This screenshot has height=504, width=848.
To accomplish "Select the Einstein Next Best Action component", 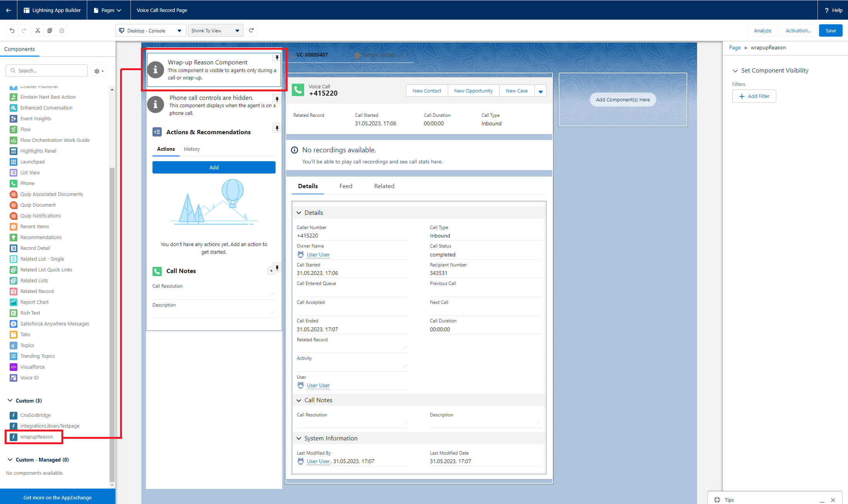I will click(48, 97).
